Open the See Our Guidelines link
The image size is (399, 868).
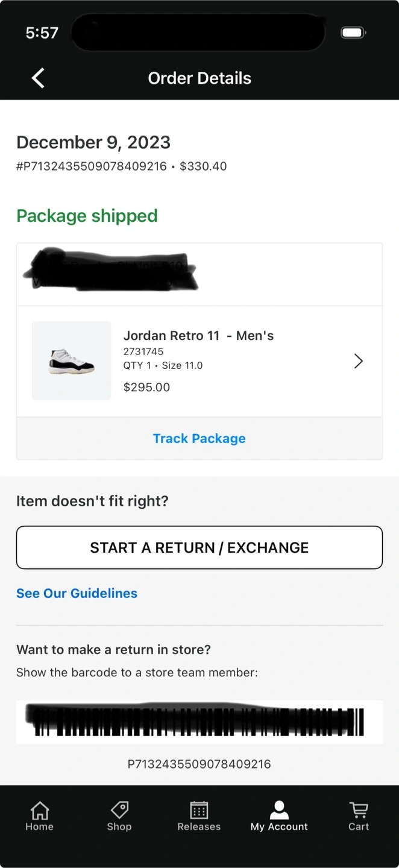(x=77, y=593)
